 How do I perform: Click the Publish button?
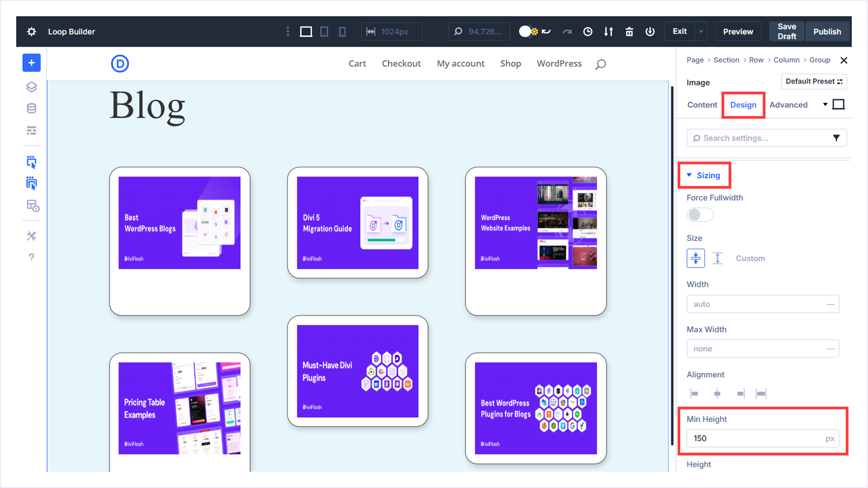(827, 31)
